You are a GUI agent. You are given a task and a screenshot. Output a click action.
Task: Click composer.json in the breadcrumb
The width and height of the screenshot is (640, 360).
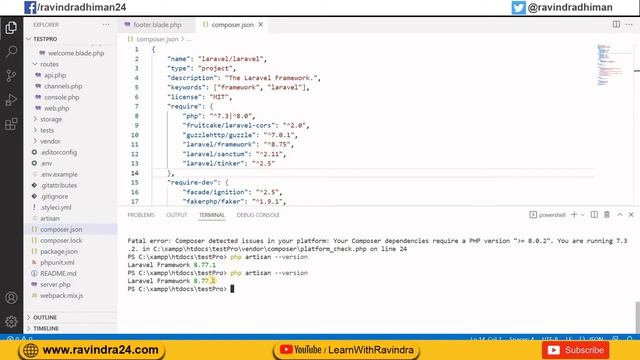coord(157,39)
